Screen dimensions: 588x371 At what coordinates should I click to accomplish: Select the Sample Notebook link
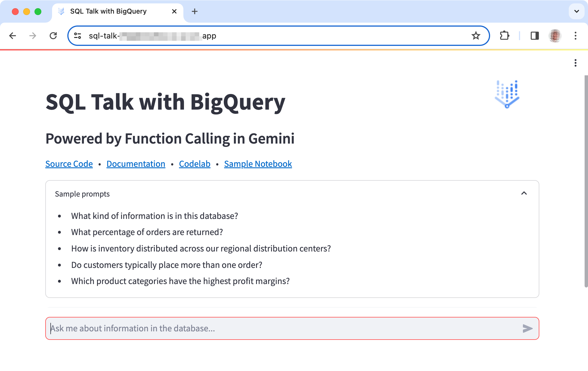pos(258,163)
